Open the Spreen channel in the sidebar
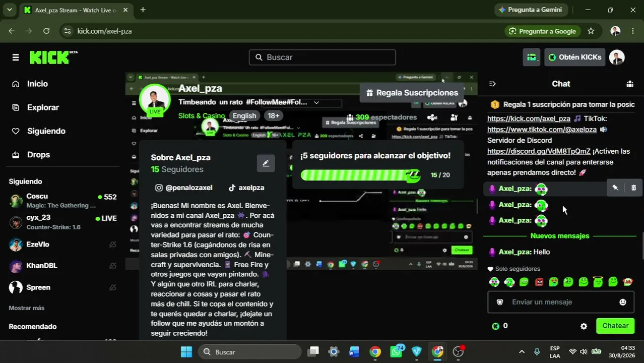The image size is (644, 363). coord(63,287)
